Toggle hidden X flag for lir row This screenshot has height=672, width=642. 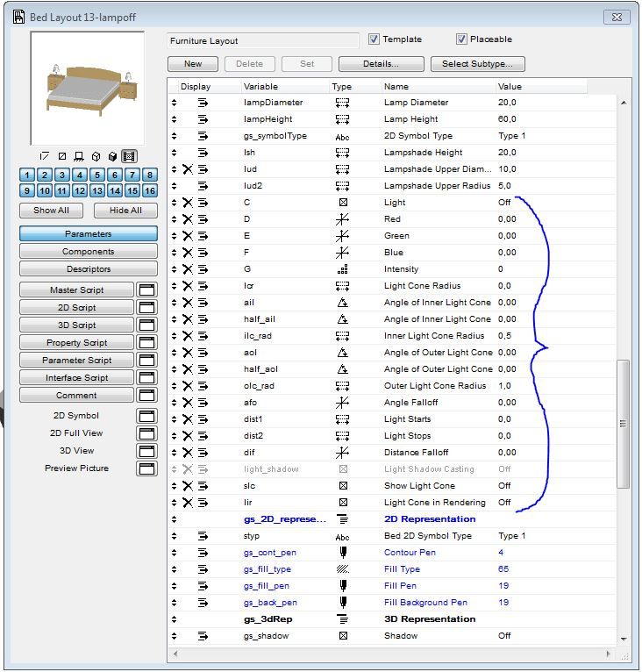(188, 503)
